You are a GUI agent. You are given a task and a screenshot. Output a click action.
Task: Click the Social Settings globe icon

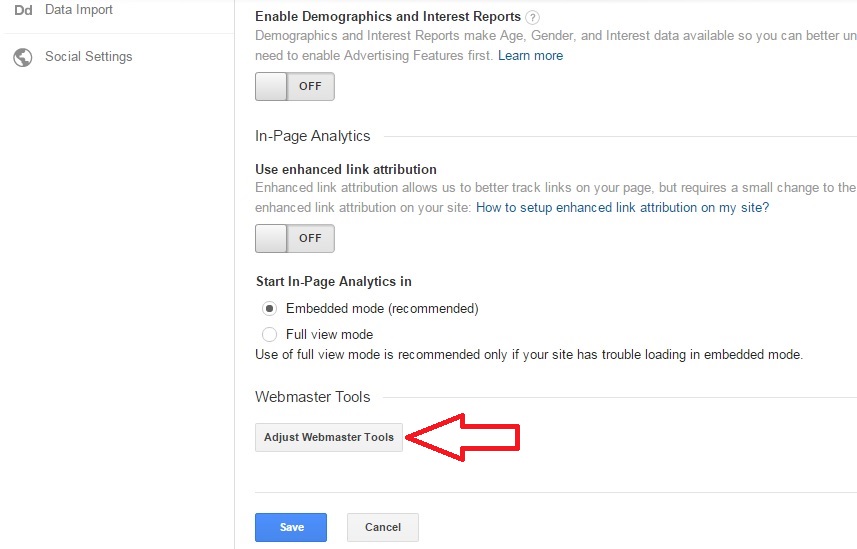(x=22, y=57)
